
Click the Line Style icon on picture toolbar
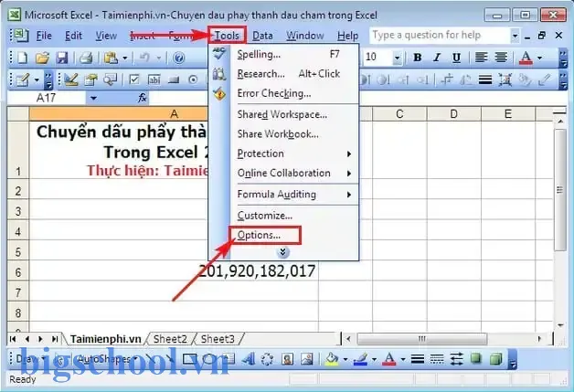click(x=485, y=79)
